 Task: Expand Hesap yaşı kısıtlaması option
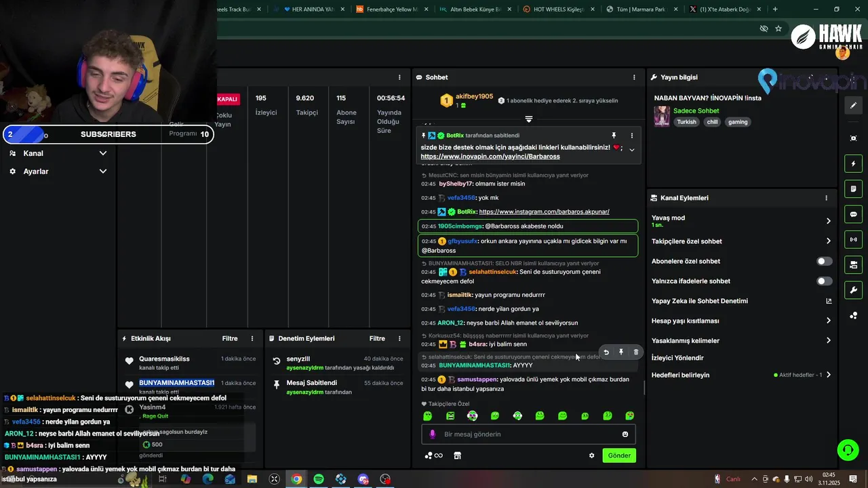click(828, 321)
